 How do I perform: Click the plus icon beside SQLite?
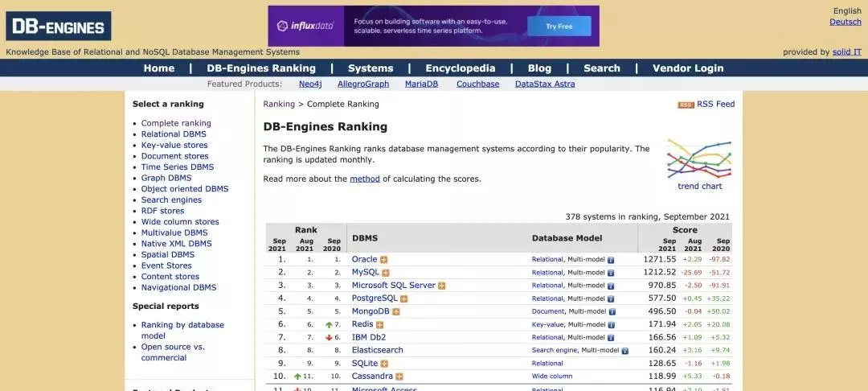[x=384, y=364]
